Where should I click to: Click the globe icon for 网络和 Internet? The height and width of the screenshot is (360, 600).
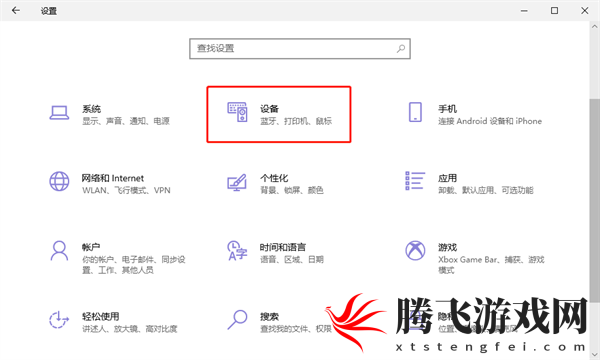pyautogui.click(x=59, y=181)
